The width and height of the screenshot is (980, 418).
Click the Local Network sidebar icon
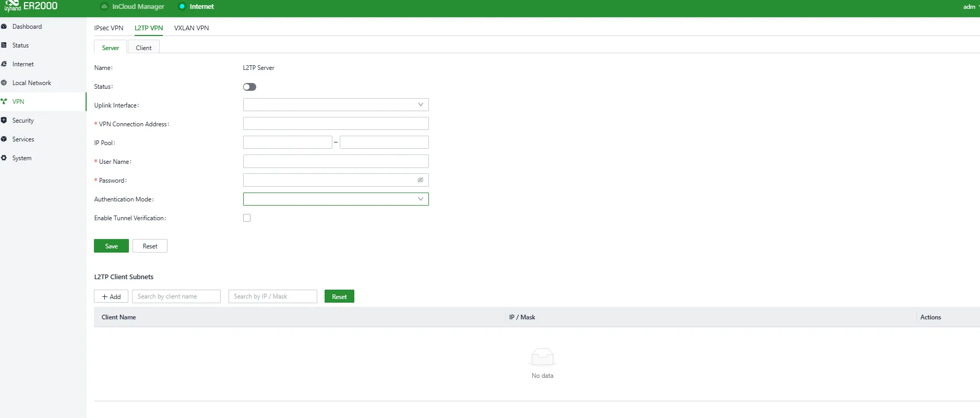tap(4, 83)
